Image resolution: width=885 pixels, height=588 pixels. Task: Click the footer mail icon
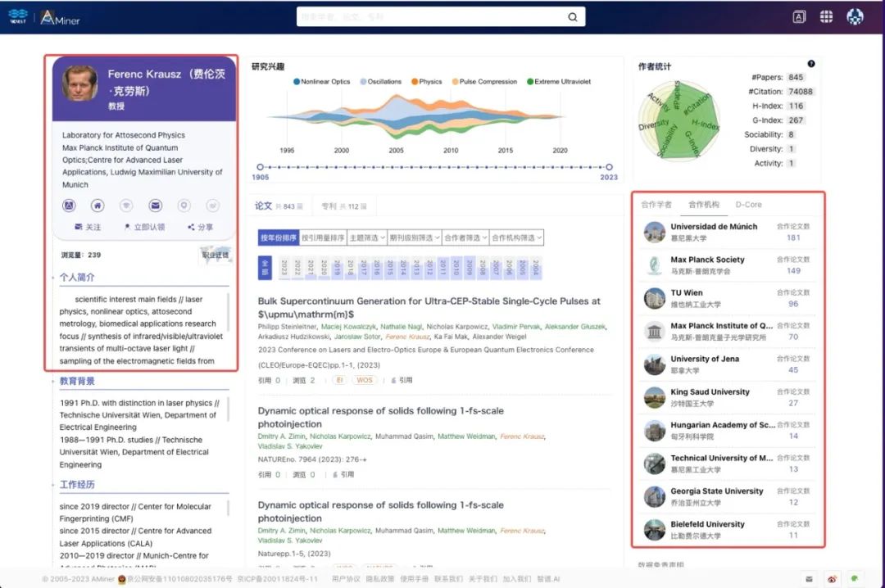(809, 579)
